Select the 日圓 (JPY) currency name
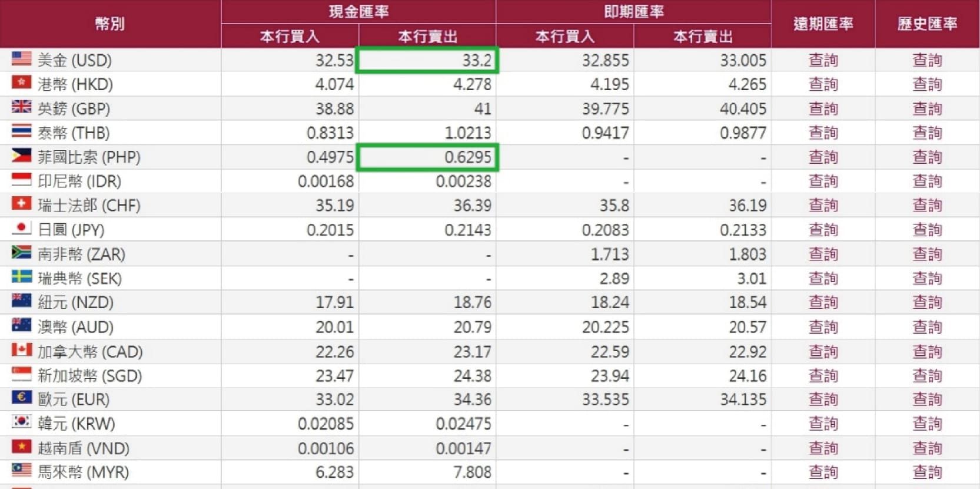The height and width of the screenshot is (489, 980). 71,230
